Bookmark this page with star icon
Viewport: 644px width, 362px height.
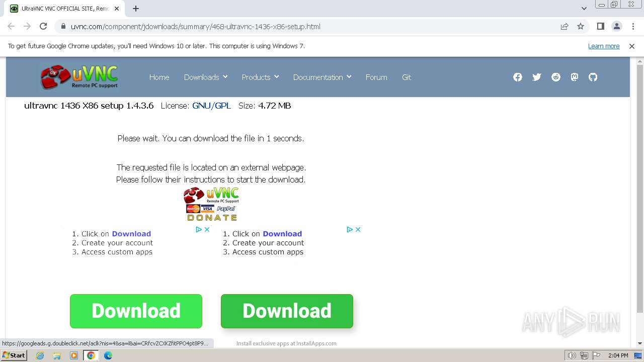click(581, 26)
